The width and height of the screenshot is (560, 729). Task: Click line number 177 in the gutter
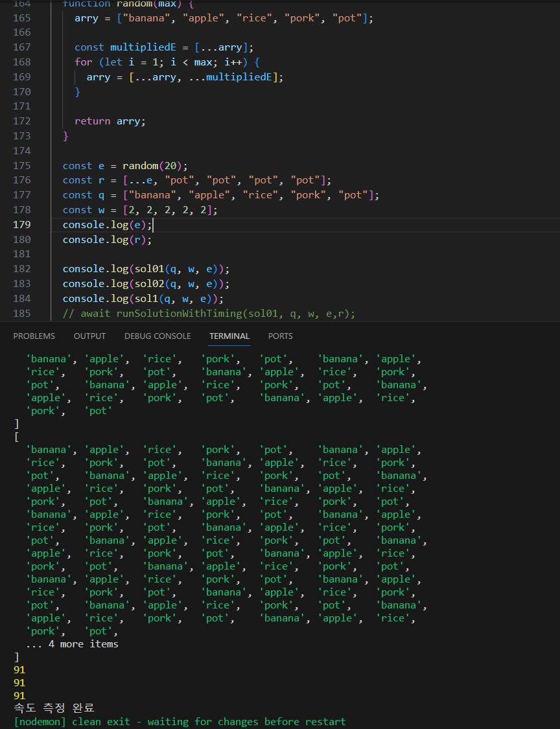22,195
